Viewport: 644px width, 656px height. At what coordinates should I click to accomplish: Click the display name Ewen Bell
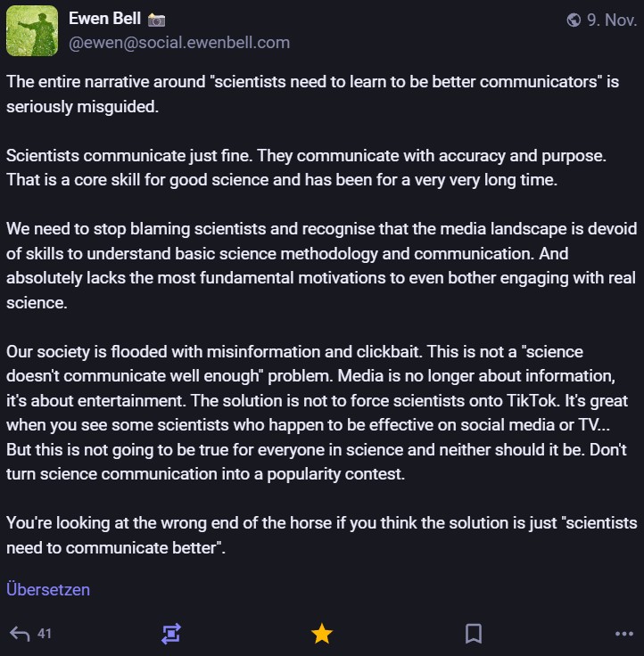(x=105, y=20)
